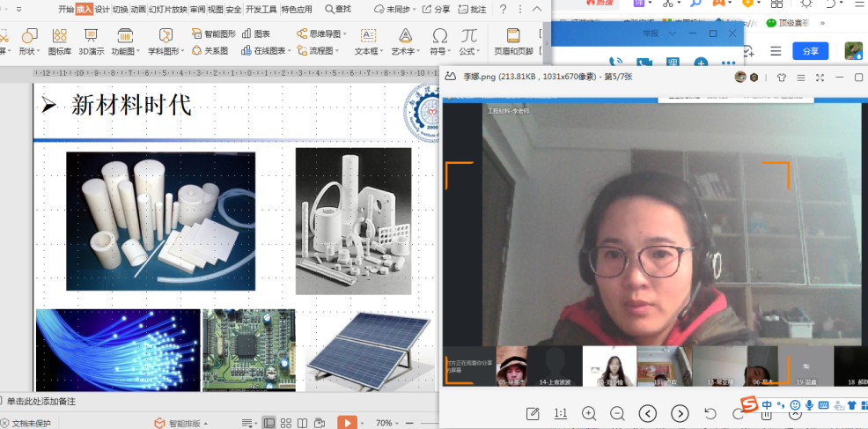Click the blue 分享 button in browser
The width and height of the screenshot is (868, 429).
pos(811,51)
